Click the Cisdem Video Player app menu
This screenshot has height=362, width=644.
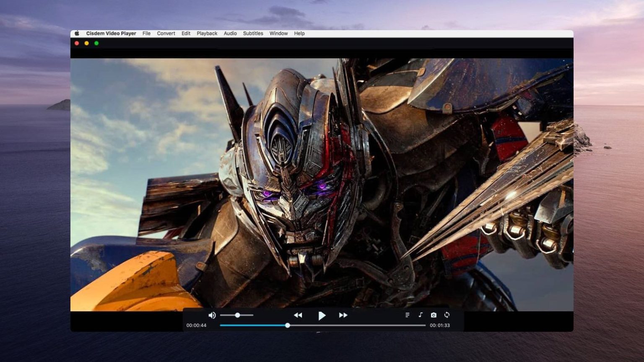coord(111,34)
